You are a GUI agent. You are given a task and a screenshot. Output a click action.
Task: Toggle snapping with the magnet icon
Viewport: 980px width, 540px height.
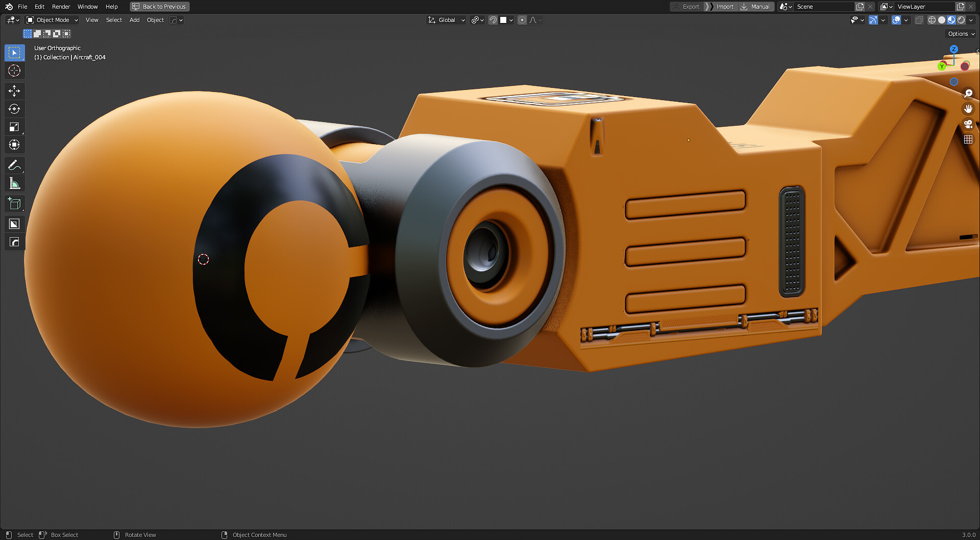click(493, 20)
